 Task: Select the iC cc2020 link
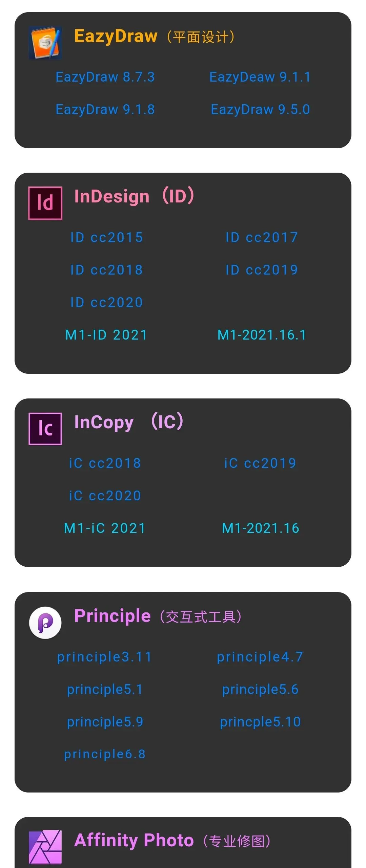coord(105,496)
